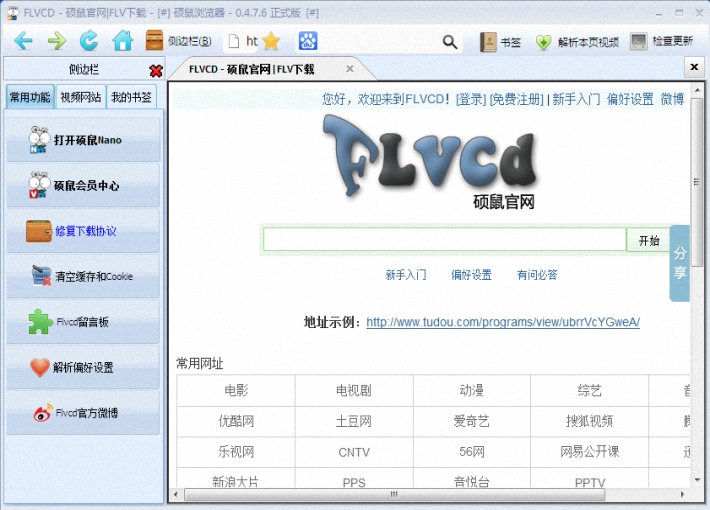Viewport: 710px width, 510px height.
Task: Open 乐视网 site link
Action: pos(236,452)
